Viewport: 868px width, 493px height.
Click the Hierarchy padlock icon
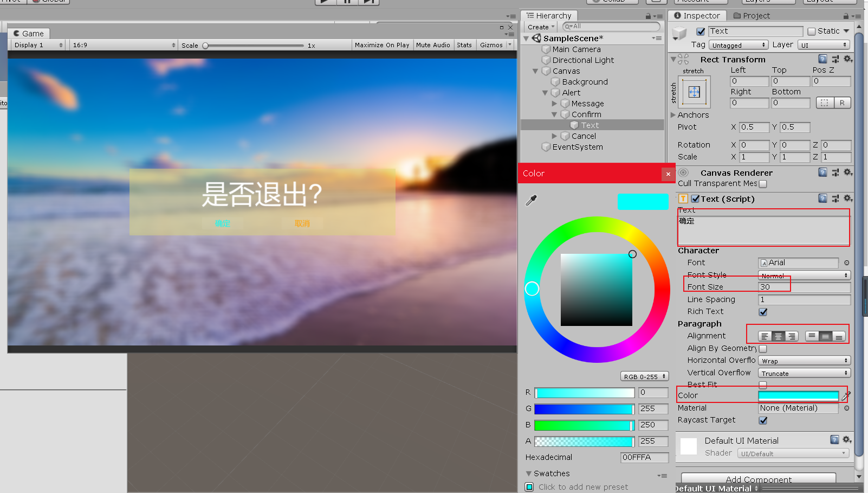tap(647, 15)
